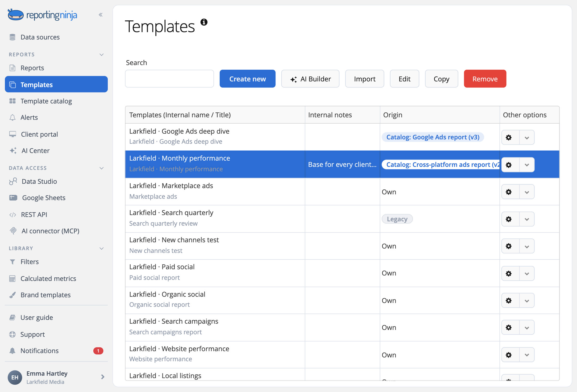
Task: Expand options dropdown for Google Ads deep dive
Action: (527, 137)
